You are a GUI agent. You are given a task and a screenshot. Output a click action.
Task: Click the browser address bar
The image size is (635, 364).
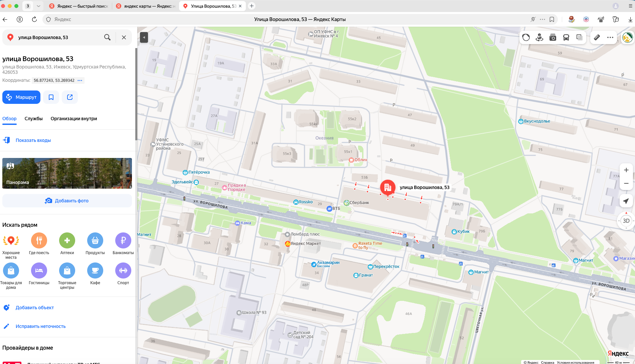point(300,19)
